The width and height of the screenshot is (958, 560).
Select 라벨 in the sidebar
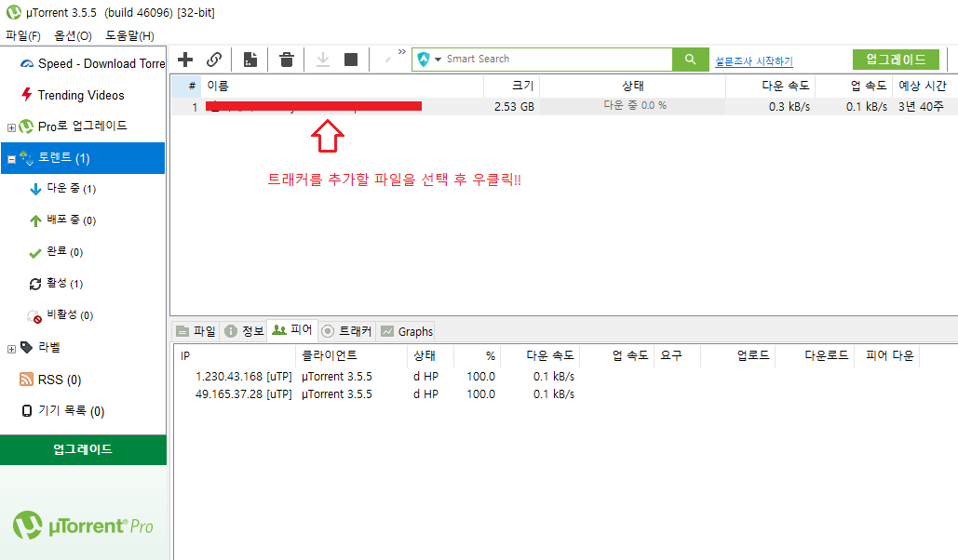coord(40,348)
